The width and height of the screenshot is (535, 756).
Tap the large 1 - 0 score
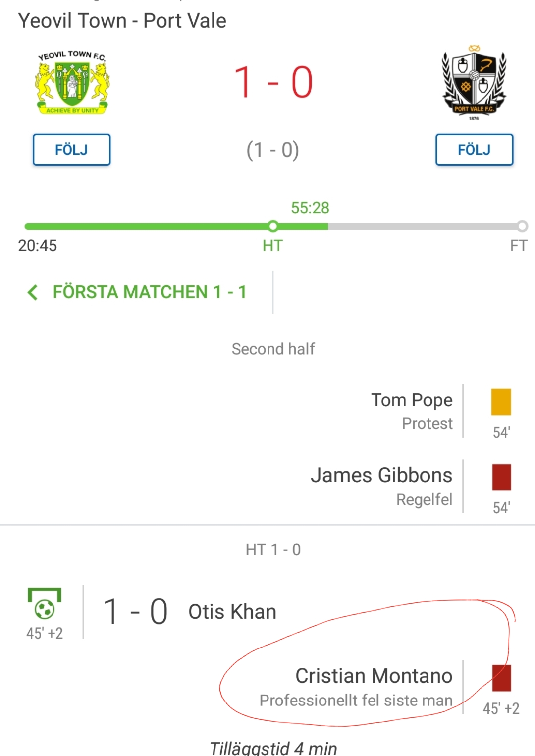[x=273, y=82]
